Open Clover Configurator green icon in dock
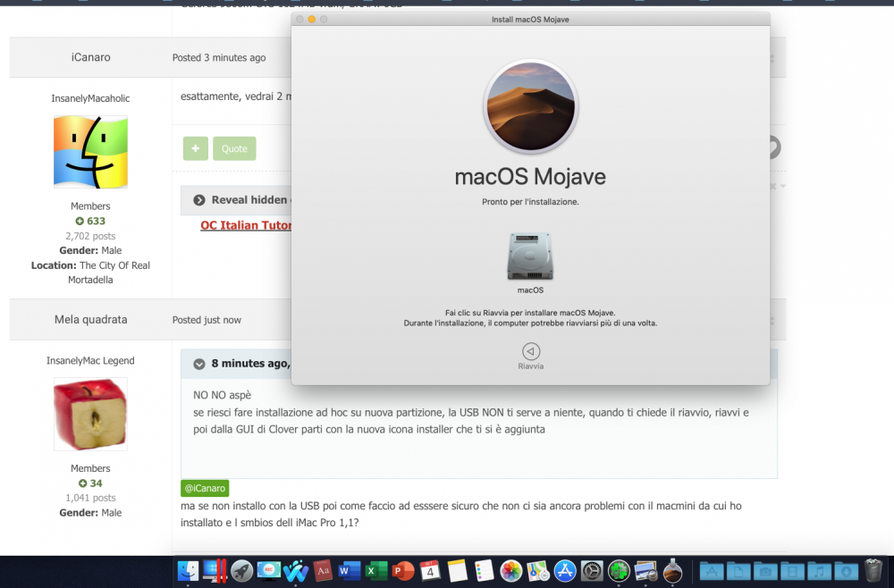This screenshot has height=588, width=894. pyautogui.click(x=618, y=571)
